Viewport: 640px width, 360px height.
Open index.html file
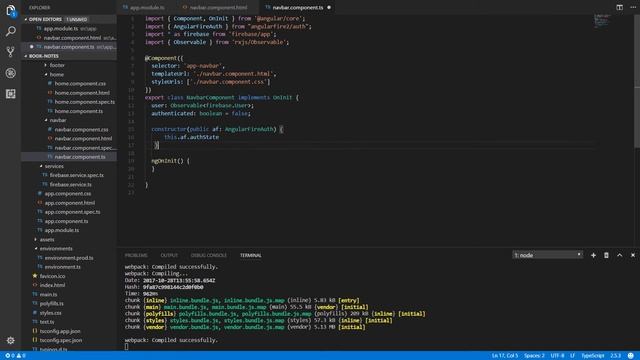pos(52,285)
